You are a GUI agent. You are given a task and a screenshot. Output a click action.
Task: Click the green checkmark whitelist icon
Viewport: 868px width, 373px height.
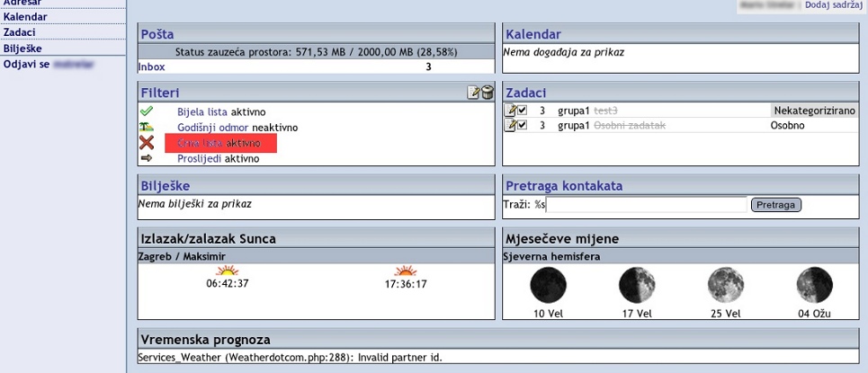tap(147, 111)
